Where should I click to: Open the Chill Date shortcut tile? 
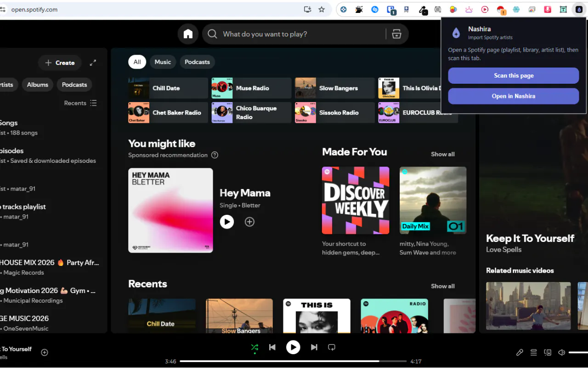coord(168,88)
